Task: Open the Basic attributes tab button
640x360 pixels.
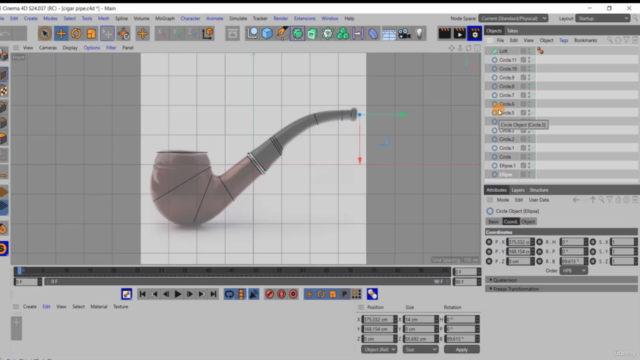Action: (493, 222)
